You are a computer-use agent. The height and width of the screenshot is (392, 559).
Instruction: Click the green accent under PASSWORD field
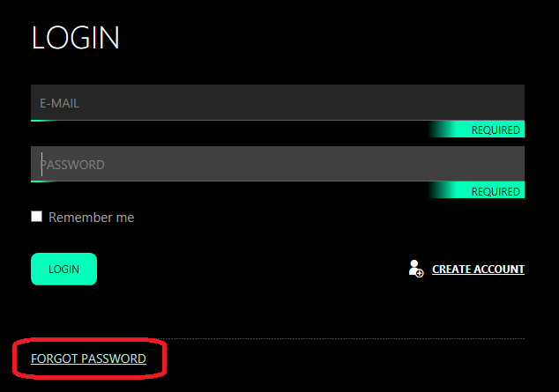tap(43, 181)
